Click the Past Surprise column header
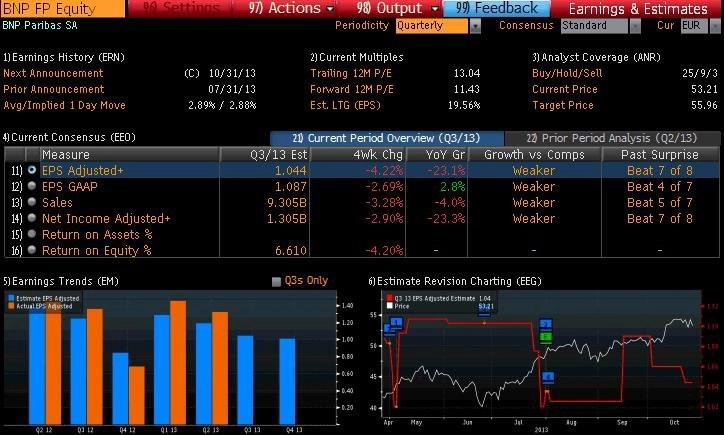Screen dimensions: 724x435 [x=660, y=154]
